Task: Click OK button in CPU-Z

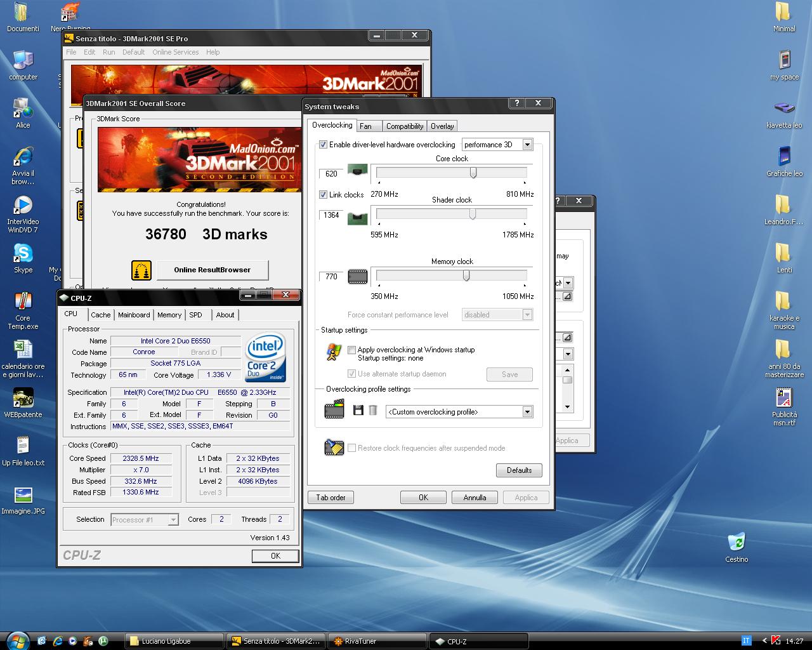Action: tap(275, 555)
